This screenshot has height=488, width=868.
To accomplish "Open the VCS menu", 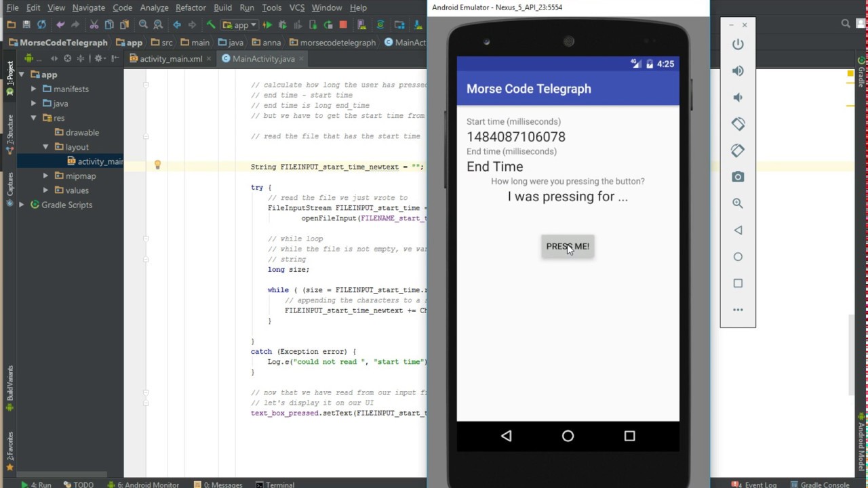I will coord(297,7).
